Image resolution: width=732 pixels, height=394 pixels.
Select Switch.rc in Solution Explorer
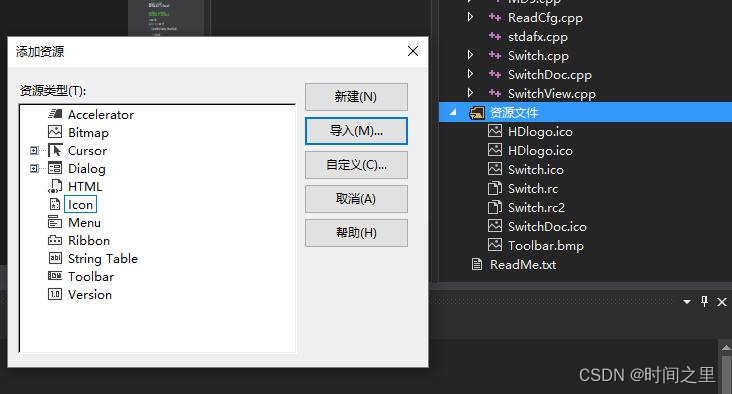coord(533,189)
